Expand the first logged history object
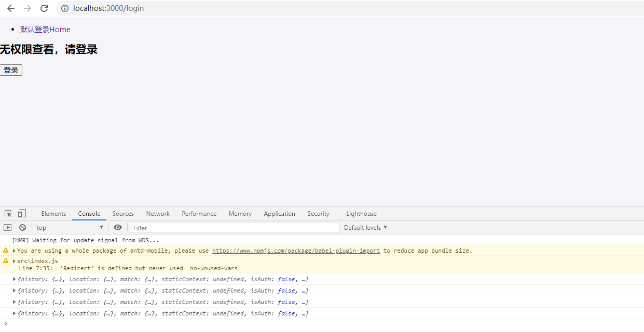644x332 pixels. [15, 279]
